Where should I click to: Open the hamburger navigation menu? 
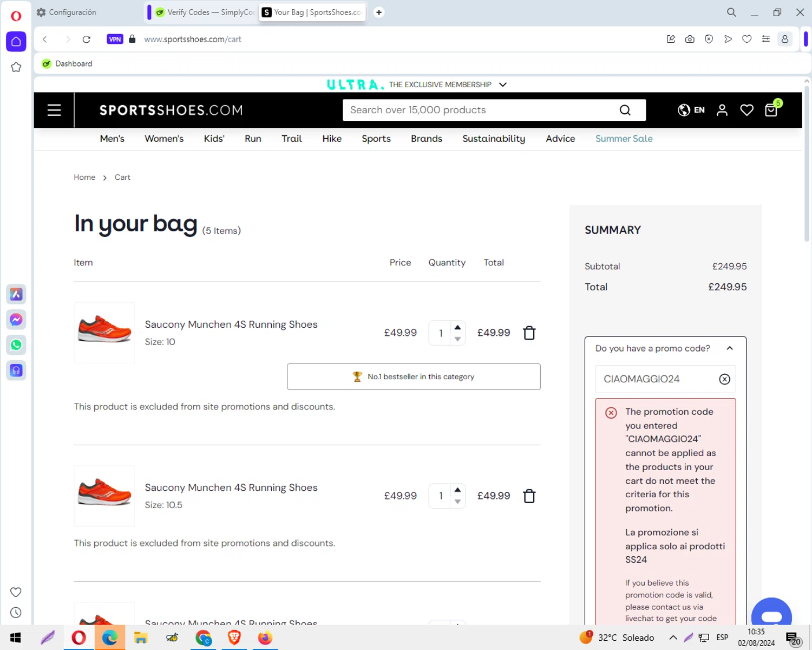[54, 110]
